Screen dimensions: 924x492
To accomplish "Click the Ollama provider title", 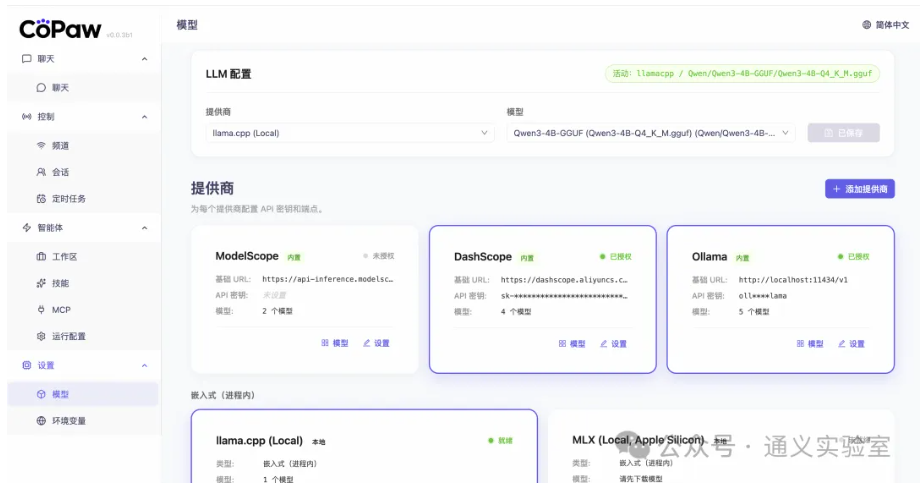I will pyautogui.click(x=710, y=257).
